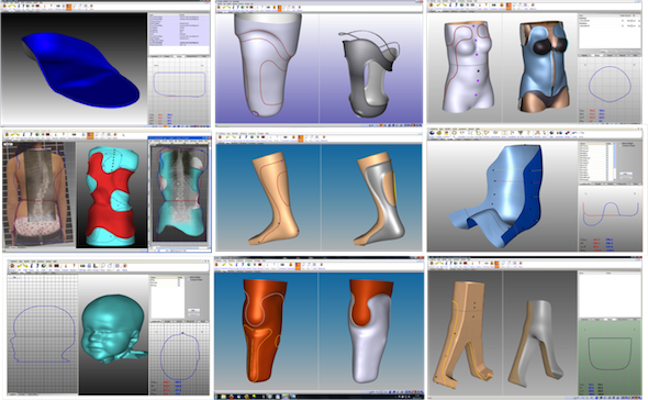
Task: Select the leg model wearing the silver ankle-foot orthosis
Action: click(379, 199)
